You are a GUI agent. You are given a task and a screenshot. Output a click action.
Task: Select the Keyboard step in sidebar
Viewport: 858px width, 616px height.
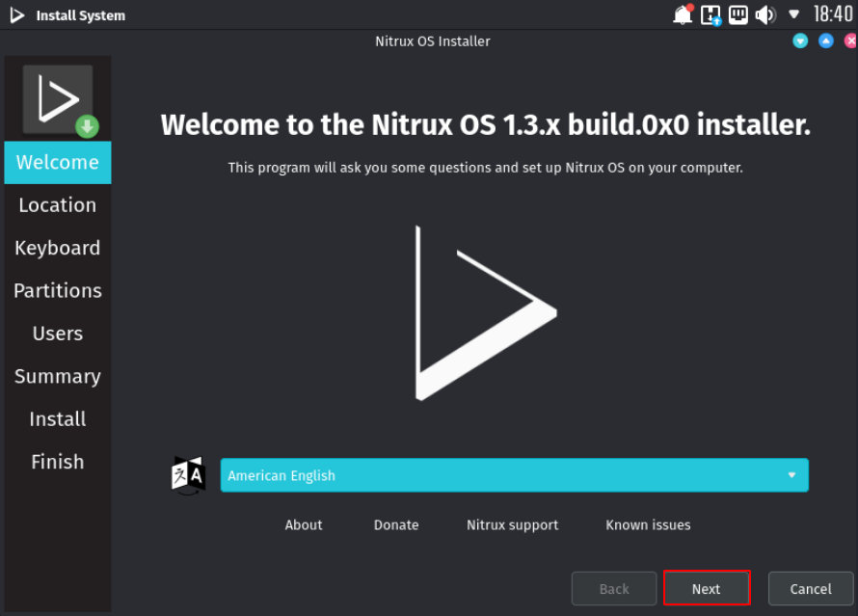[58, 248]
